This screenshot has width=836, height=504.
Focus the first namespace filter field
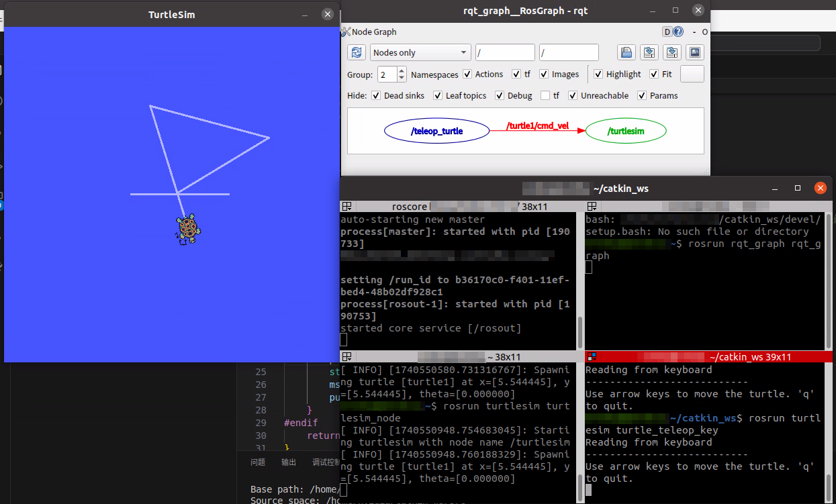click(505, 52)
